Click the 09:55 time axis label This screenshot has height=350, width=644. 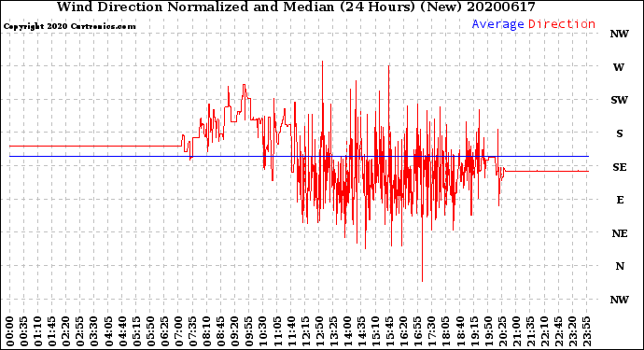tap(249, 331)
